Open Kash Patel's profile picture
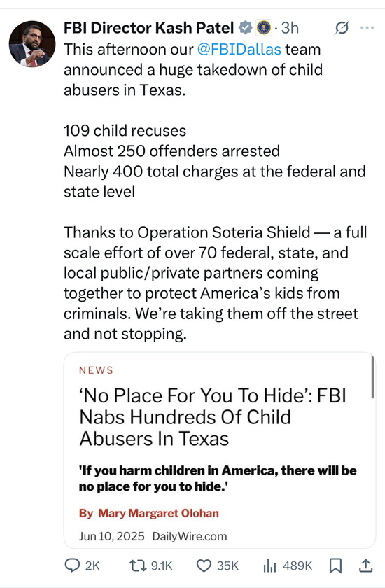Viewport: 385px width, 588px height. (x=32, y=44)
